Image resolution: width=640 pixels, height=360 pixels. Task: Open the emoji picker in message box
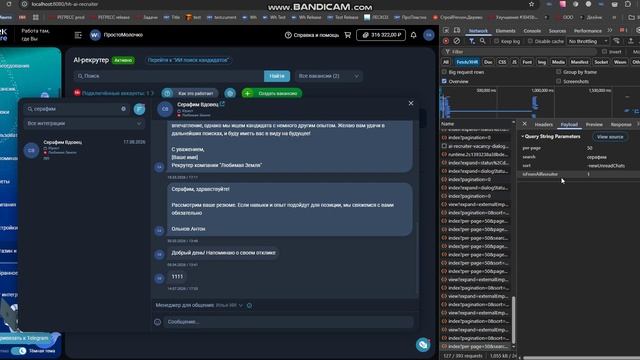[158, 322]
